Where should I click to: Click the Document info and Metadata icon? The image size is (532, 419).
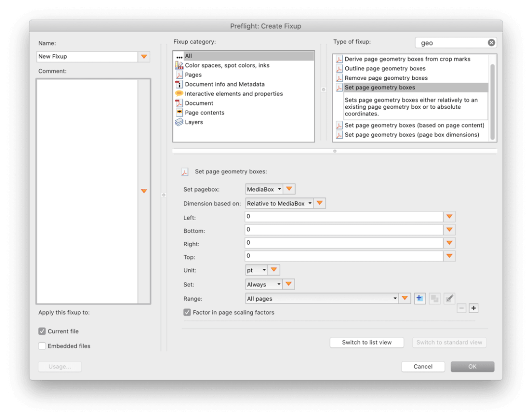(179, 84)
